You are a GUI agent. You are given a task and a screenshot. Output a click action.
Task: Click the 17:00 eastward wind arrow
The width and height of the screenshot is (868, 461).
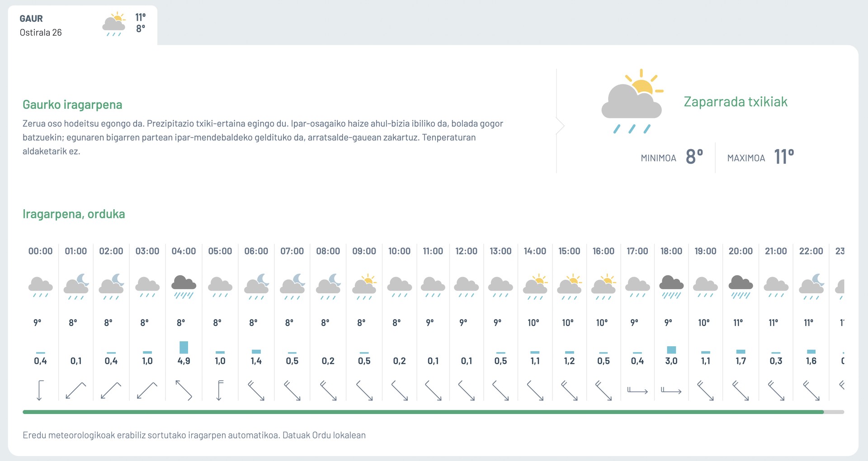tap(637, 390)
